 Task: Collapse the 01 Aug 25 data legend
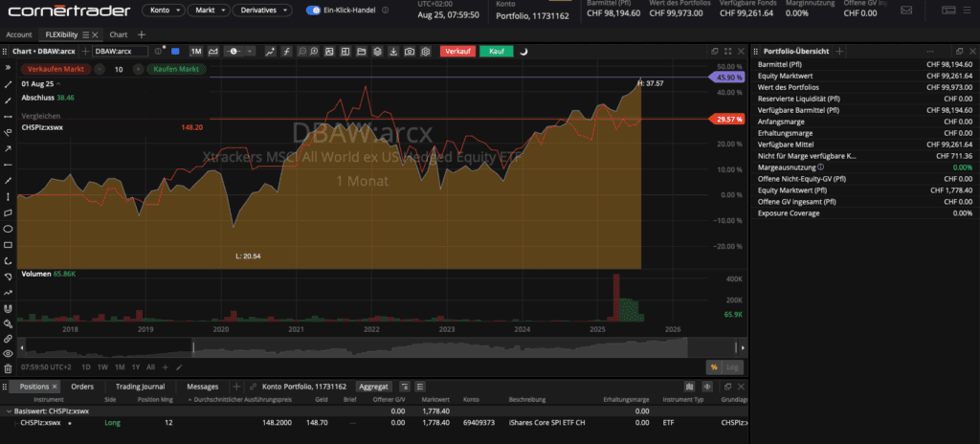point(58,84)
